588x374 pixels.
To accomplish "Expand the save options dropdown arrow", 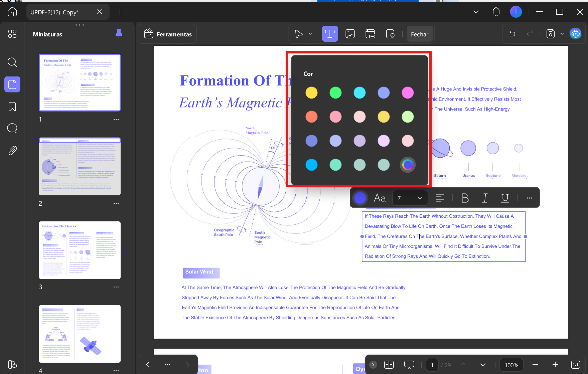I will pyautogui.click(x=562, y=34).
